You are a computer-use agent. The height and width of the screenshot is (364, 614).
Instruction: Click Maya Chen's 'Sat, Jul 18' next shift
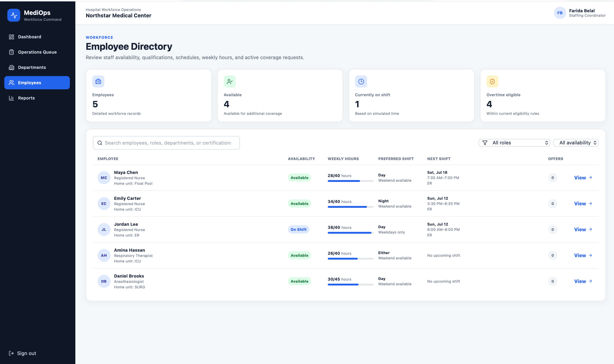click(437, 173)
